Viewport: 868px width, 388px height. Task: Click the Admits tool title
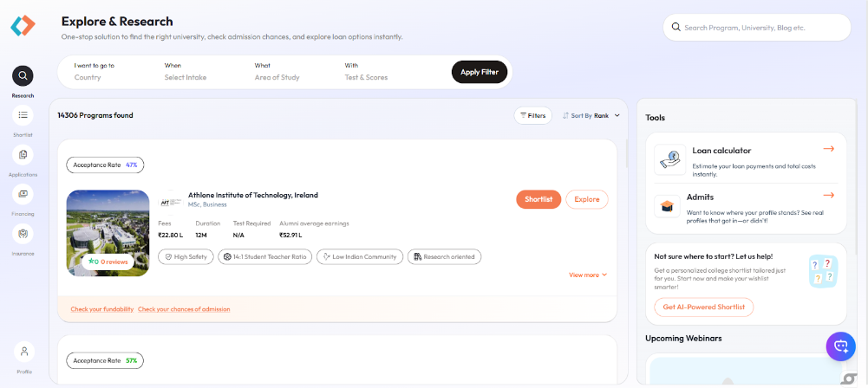pos(702,197)
